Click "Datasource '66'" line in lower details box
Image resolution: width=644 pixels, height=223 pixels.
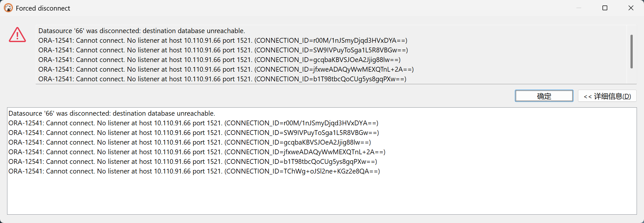point(112,113)
